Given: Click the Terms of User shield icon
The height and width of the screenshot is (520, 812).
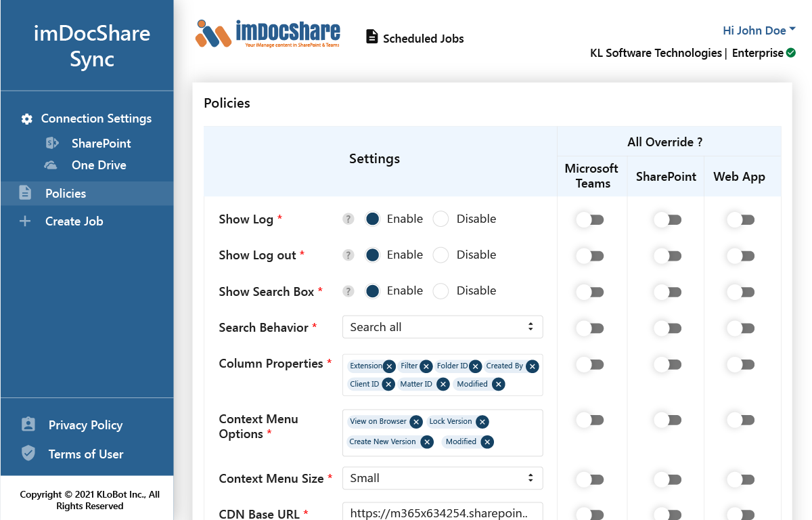Looking at the screenshot, I should 28,454.
